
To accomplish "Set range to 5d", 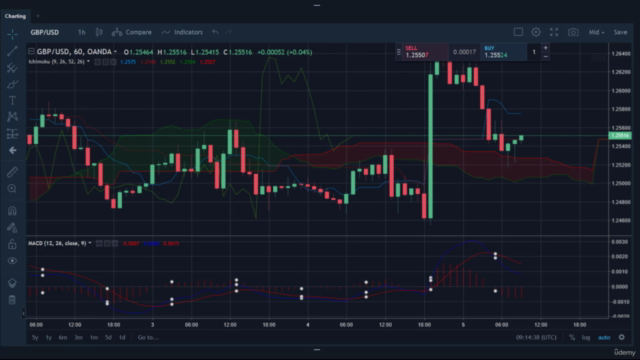I will (x=108, y=338).
